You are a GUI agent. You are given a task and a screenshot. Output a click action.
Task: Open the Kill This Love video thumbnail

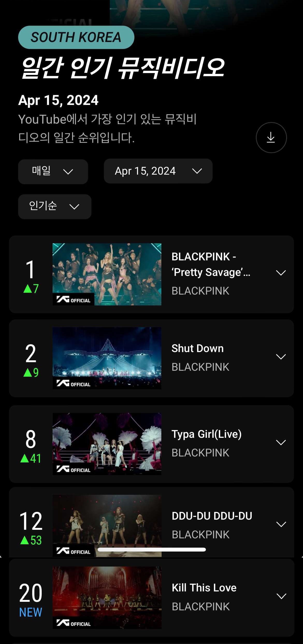[107, 597]
